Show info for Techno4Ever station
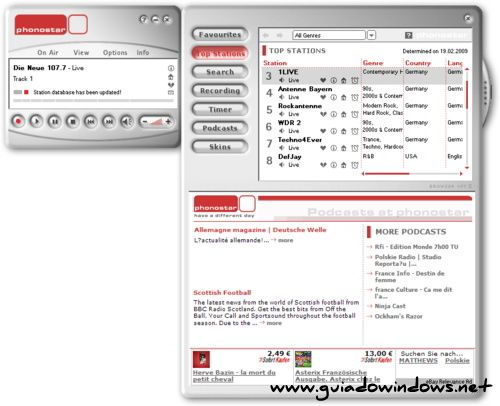This screenshot has width=500, height=406. pos(333,148)
